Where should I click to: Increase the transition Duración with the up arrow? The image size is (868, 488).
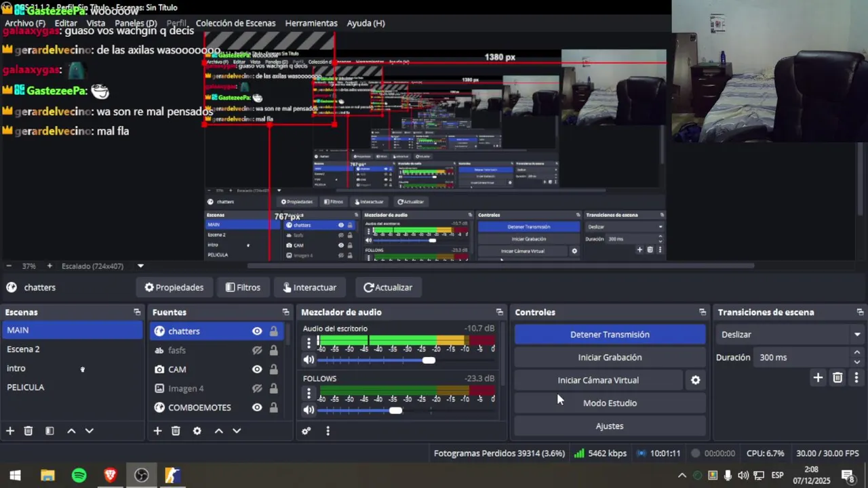(857, 352)
